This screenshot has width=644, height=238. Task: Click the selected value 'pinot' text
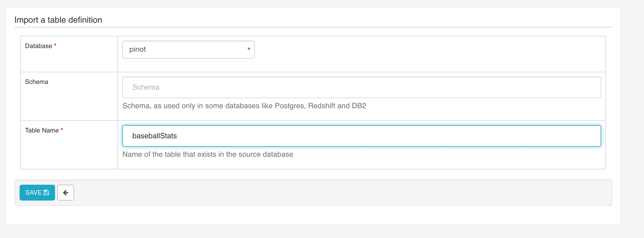pyautogui.click(x=138, y=49)
